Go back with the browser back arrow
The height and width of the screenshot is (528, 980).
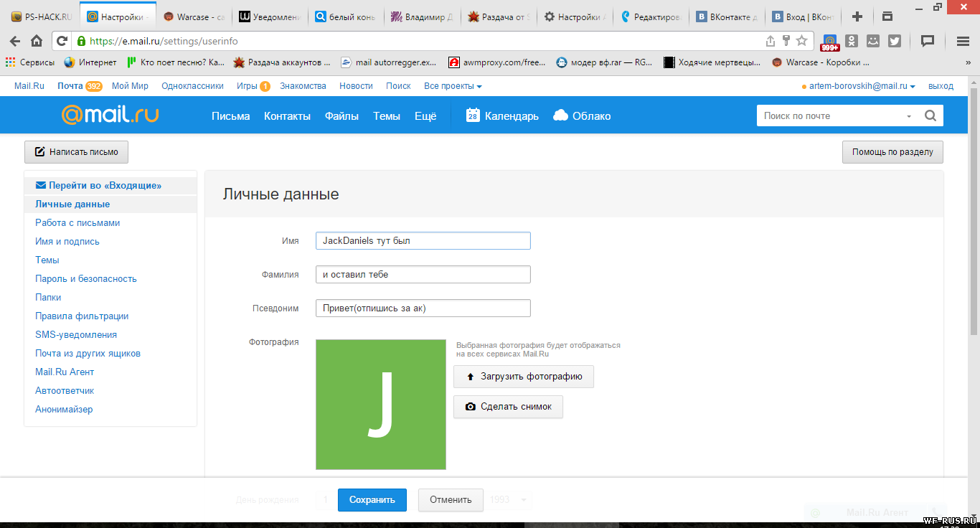[15, 41]
